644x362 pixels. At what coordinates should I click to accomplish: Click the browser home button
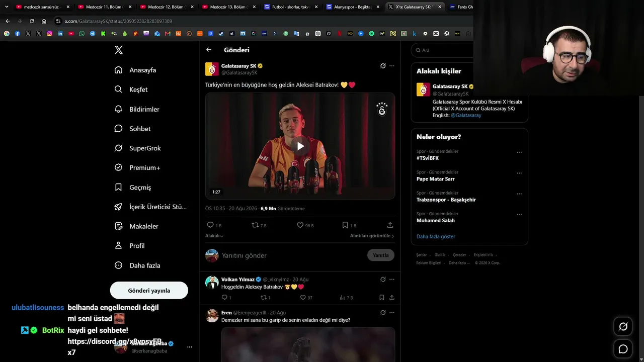pos(44,21)
